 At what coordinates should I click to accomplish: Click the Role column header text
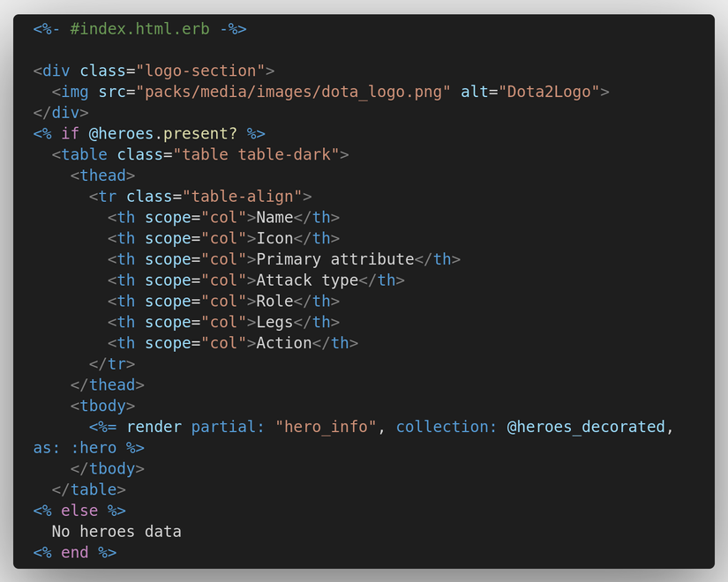274,301
